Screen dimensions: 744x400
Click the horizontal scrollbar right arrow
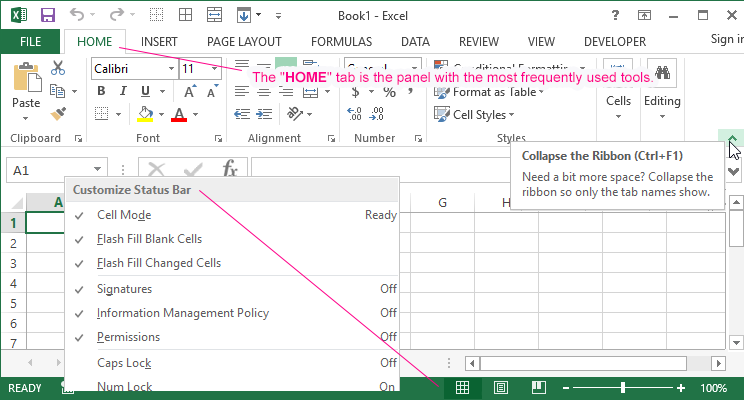pos(718,363)
